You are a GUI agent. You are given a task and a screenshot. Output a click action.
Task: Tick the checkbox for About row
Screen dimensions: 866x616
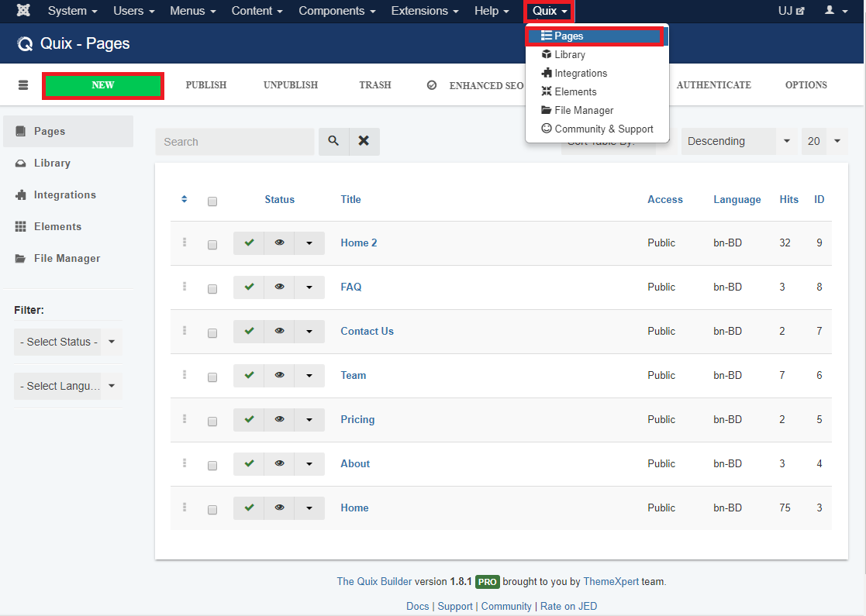(x=212, y=466)
